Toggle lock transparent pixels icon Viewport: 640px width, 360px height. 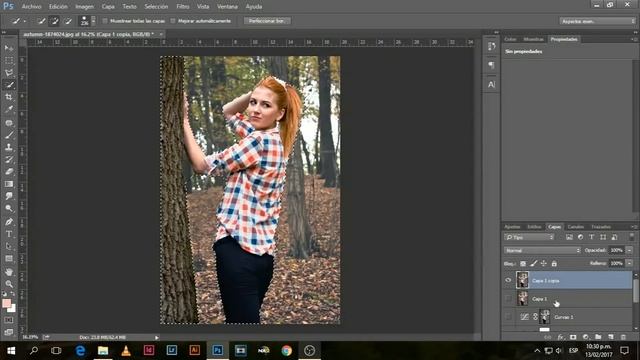coord(523,264)
